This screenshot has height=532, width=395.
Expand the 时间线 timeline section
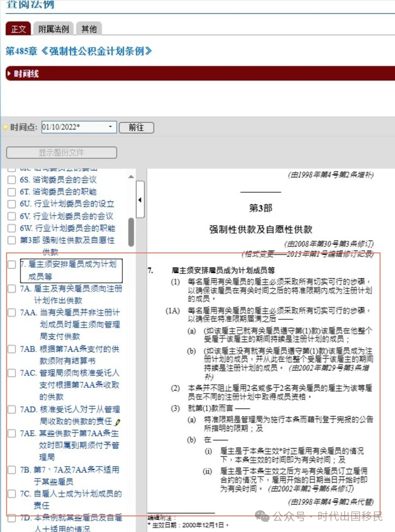click(10, 74)
